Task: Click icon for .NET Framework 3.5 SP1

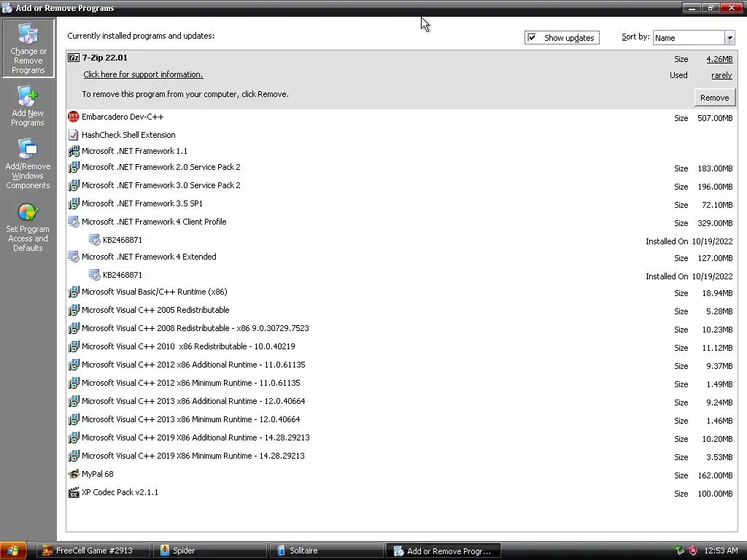Action: (x=74, y=204)
